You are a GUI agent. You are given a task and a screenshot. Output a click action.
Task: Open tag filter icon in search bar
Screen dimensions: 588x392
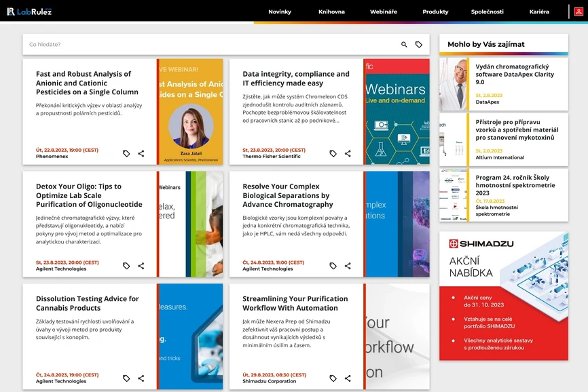coord(418,45)
